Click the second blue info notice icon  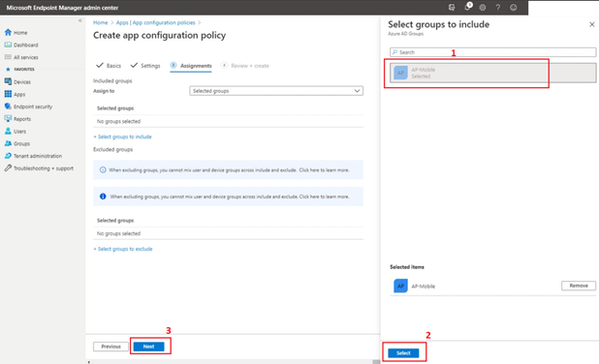tap(103, 197)
